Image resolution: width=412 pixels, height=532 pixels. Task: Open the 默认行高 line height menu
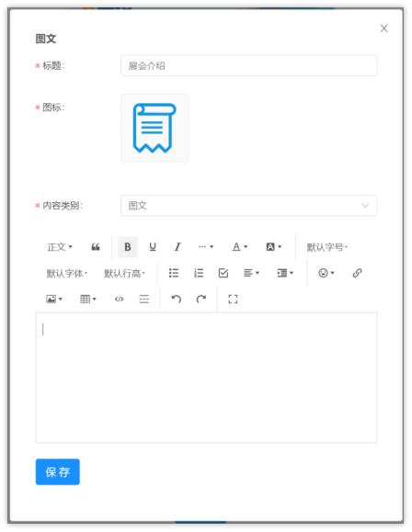(124, 273)
